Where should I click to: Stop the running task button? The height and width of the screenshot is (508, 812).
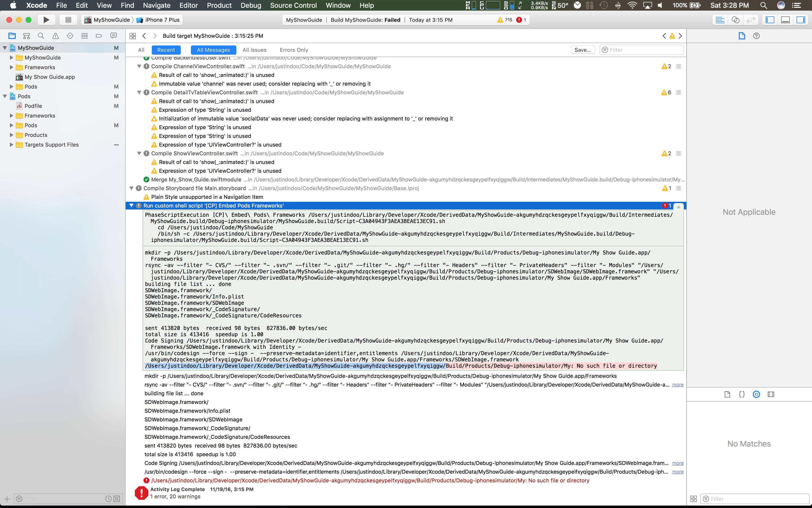68,20
